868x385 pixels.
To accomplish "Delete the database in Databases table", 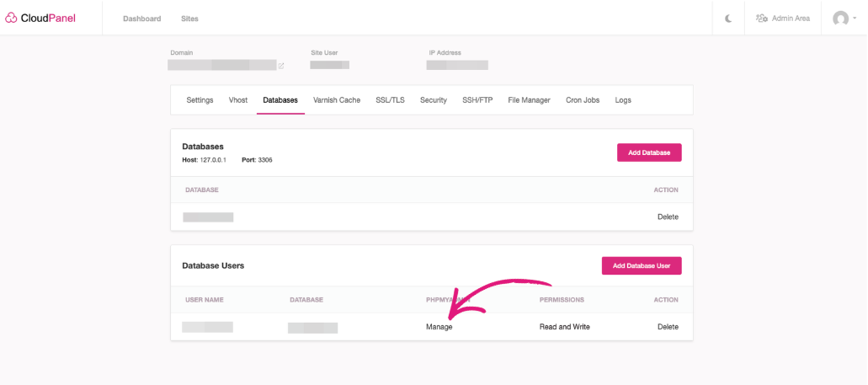I will tap(668, 217).
